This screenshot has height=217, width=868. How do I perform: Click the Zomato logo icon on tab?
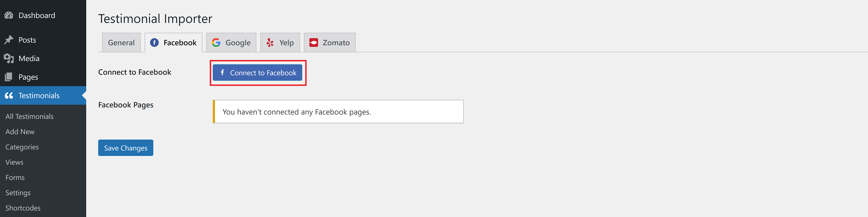(314, 43)
